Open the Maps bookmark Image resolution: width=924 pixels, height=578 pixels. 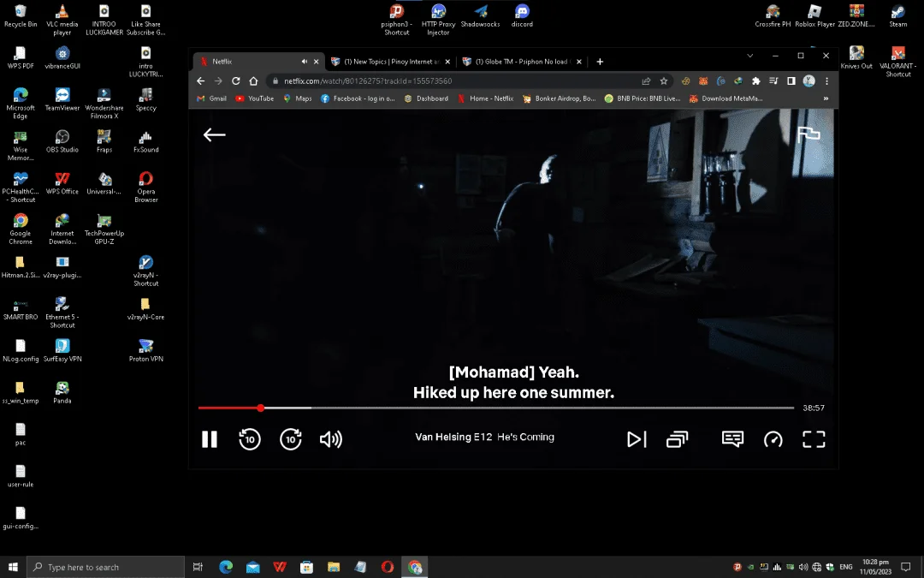[298, 98]
